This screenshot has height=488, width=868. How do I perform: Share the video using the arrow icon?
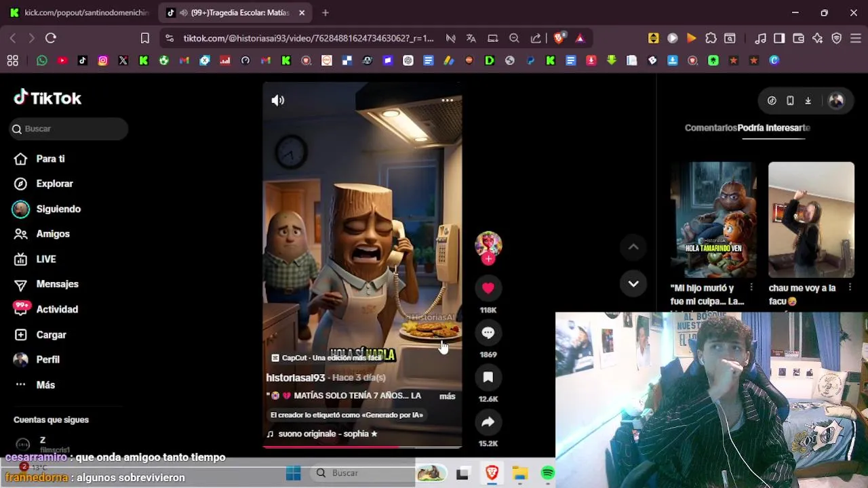pos(488,422)
